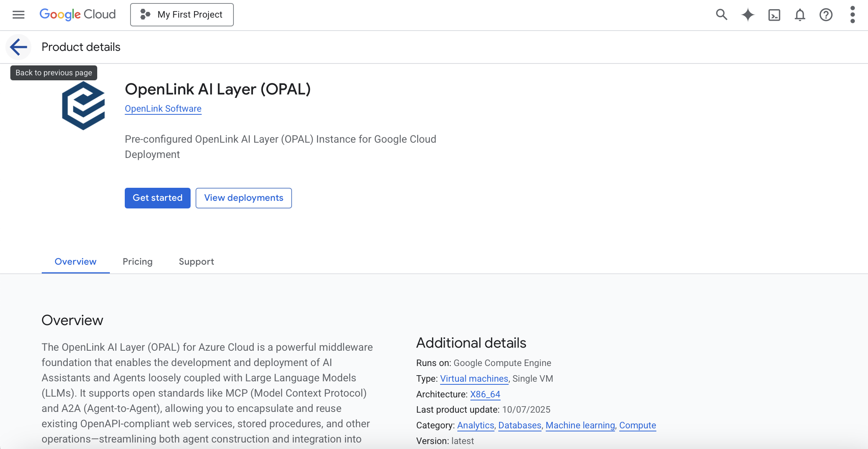
Task: Click the OPAL product logo image
Action: tap(83, 106)
